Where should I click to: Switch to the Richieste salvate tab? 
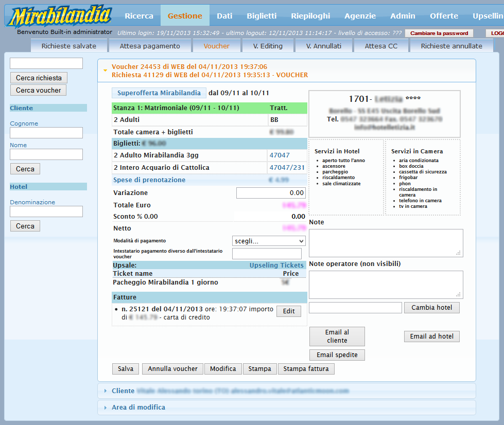[x=69, y=46]
